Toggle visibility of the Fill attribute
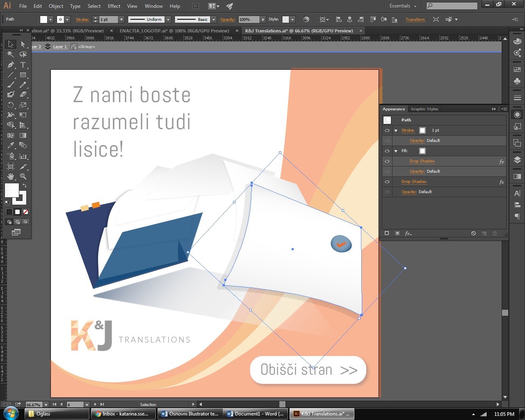The height and width of the screenshot is (420, 525). 387,151
